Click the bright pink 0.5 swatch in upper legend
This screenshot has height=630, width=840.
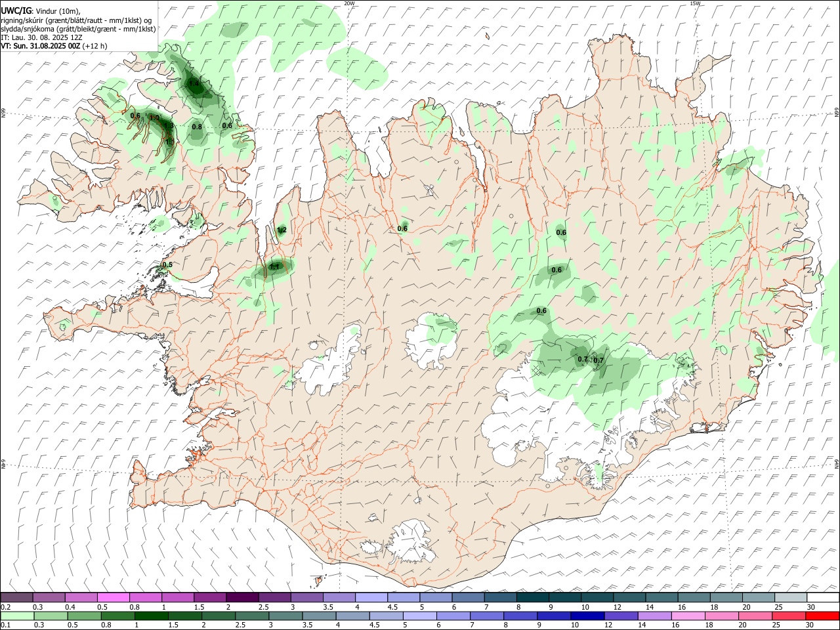tap(113, 597)
